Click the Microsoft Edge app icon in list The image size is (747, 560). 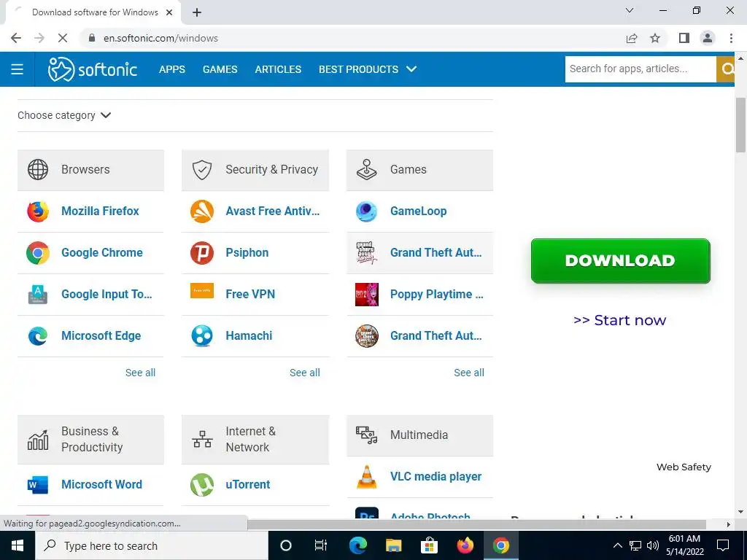[38, 335]
